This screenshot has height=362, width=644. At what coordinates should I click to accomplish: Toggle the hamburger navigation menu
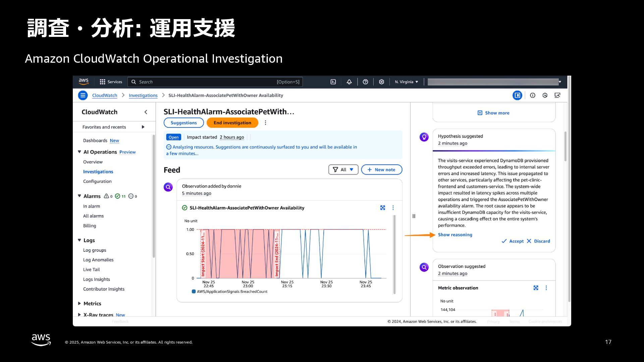(x=83, y=96)
